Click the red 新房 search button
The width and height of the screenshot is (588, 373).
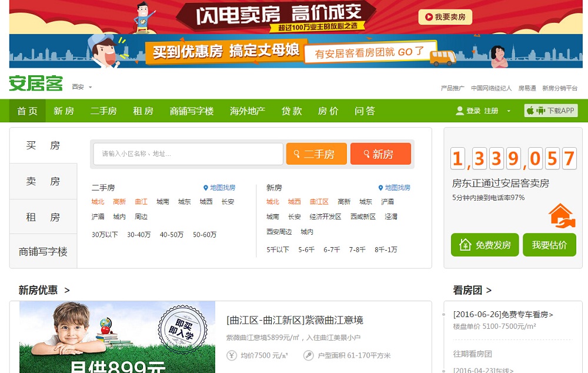pos(380,154)
